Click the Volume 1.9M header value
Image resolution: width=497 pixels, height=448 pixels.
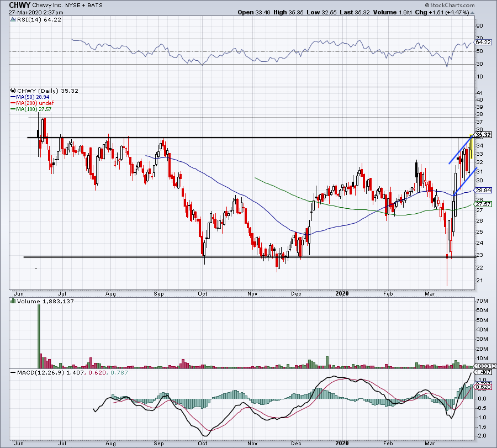[x=393, y=12]
